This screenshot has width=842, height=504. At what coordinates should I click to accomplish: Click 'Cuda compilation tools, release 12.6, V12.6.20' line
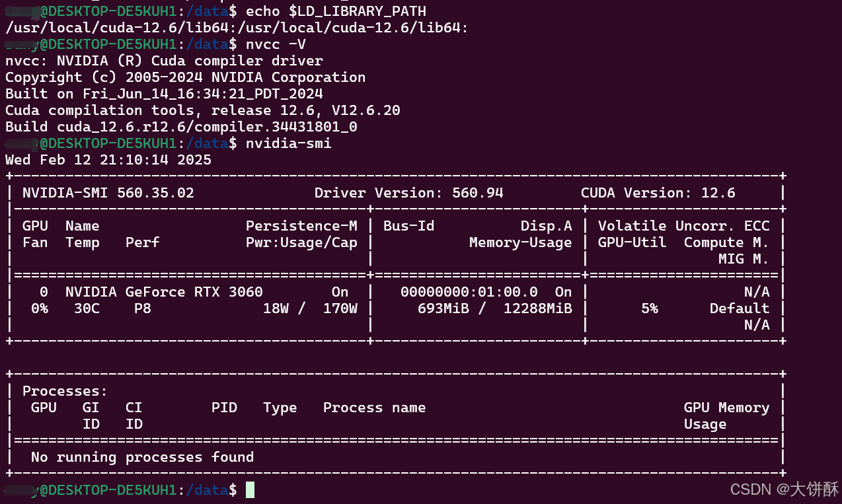pyautogui.click(x=202, y=110)
